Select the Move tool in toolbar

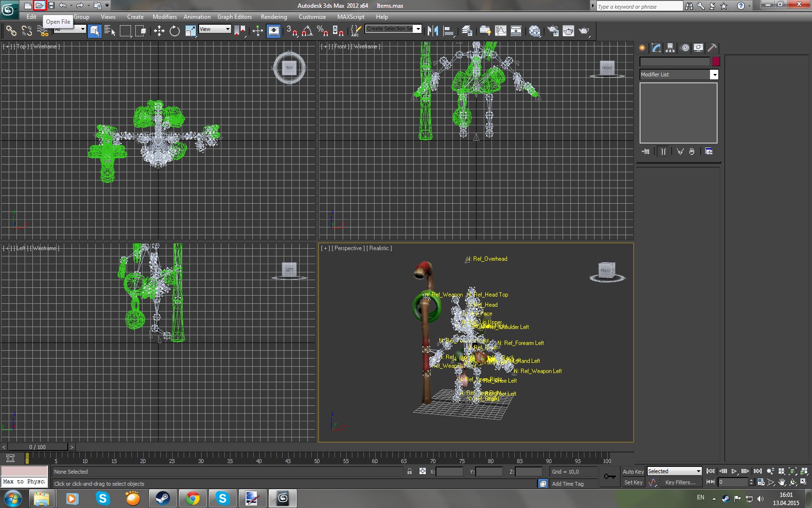[159, 31]
